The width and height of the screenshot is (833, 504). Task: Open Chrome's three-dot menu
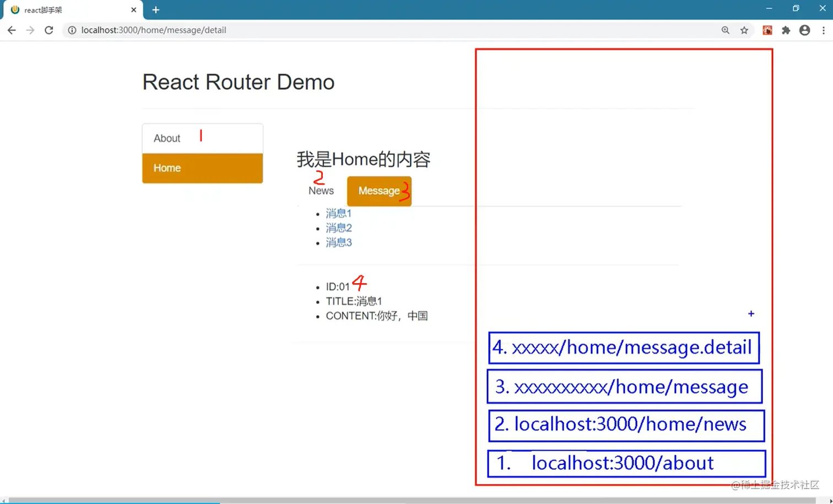click(x=824, y=30)
